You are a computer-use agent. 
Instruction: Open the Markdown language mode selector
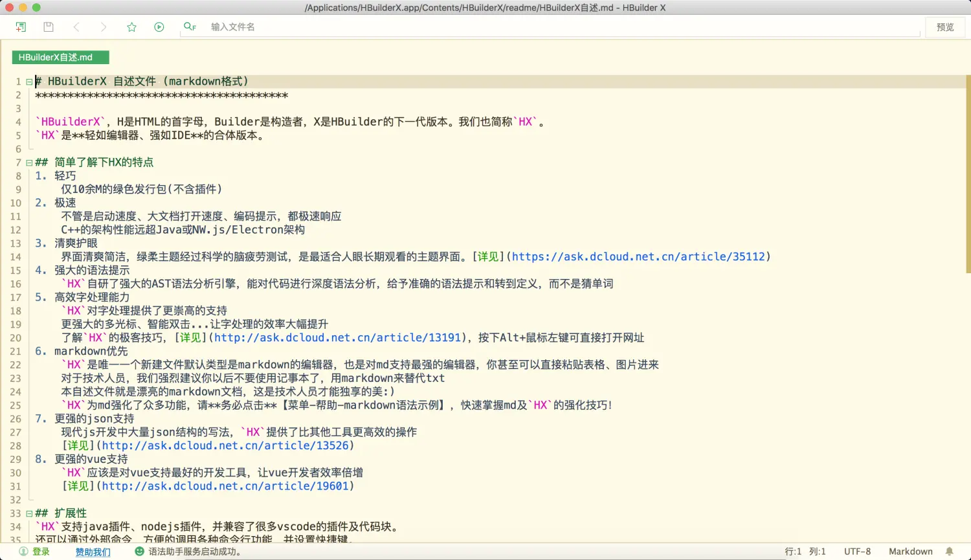click(x=911, y=552)
